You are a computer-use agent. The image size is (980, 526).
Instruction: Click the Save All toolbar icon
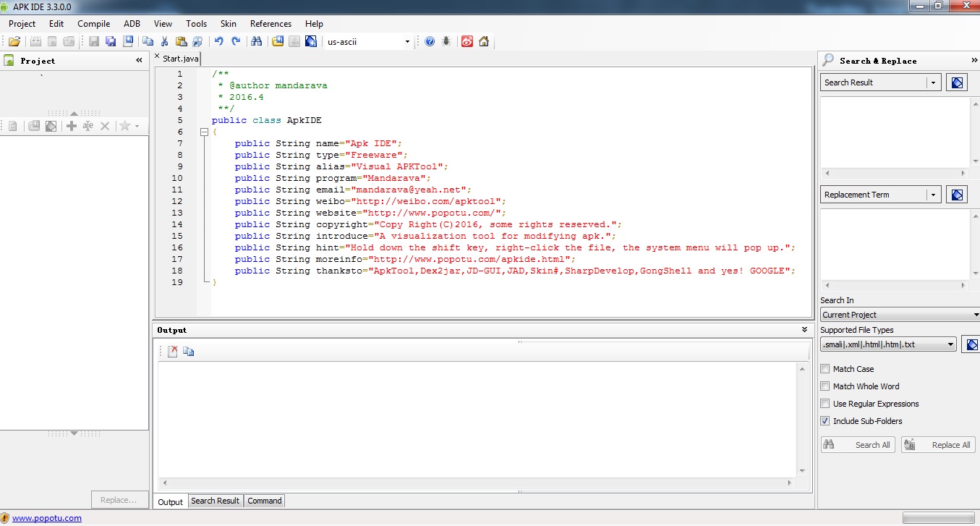[x=111, y=42]
